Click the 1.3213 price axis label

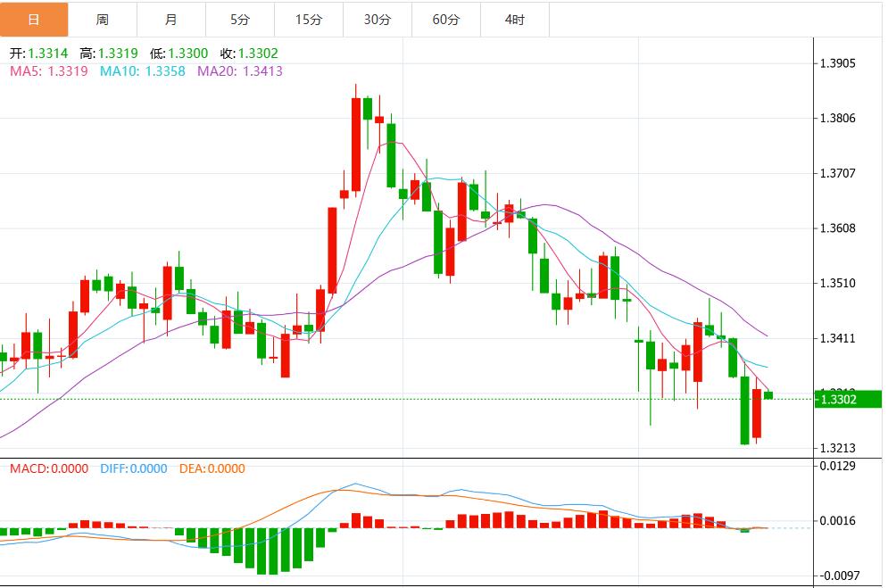838,448
